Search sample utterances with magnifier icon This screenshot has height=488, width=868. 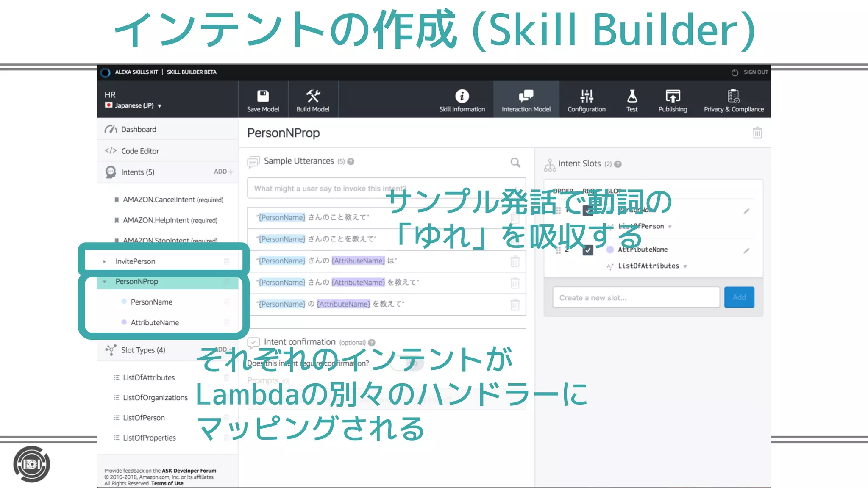click(x=515, y=163)
